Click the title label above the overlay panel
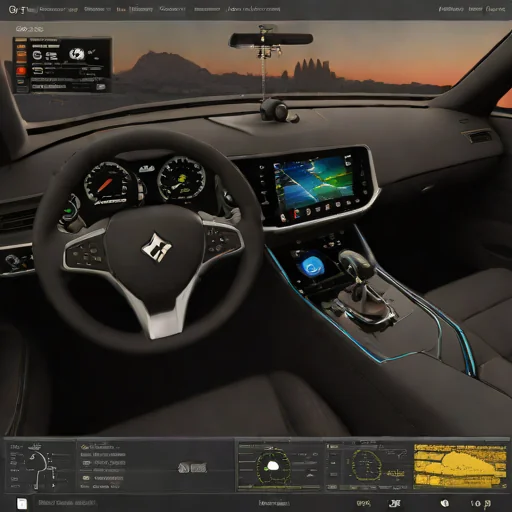Viewport: 512px width, 512px height. tap(29, 29)
